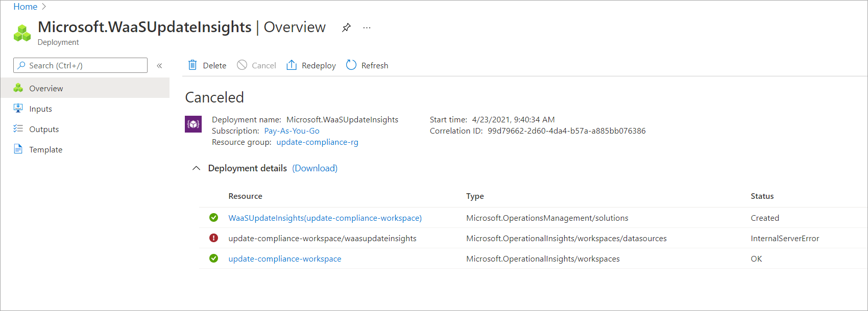Click the Correlation ID value text
Image resolution: width=868 pixels, height=311 pixels.
(566, 131)
